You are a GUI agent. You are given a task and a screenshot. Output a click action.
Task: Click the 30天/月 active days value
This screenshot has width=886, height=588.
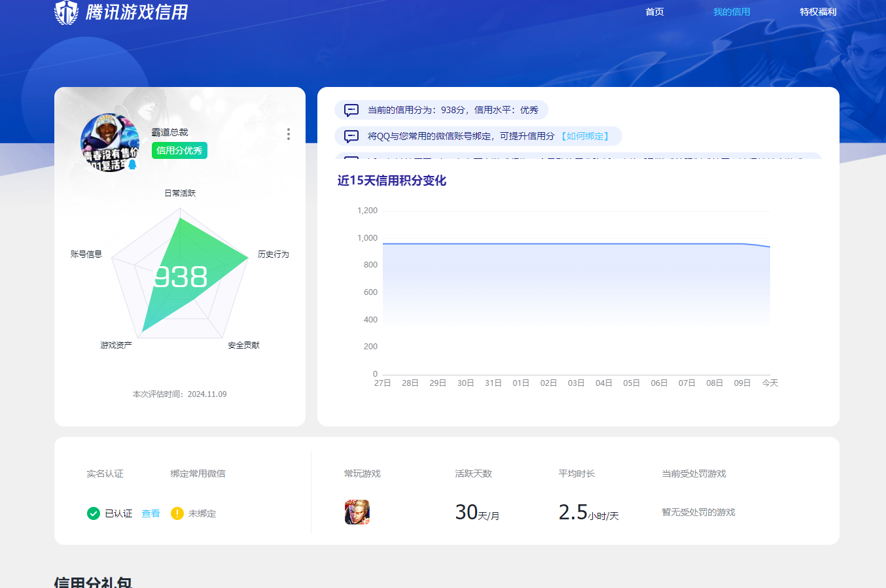pos(477,512)
